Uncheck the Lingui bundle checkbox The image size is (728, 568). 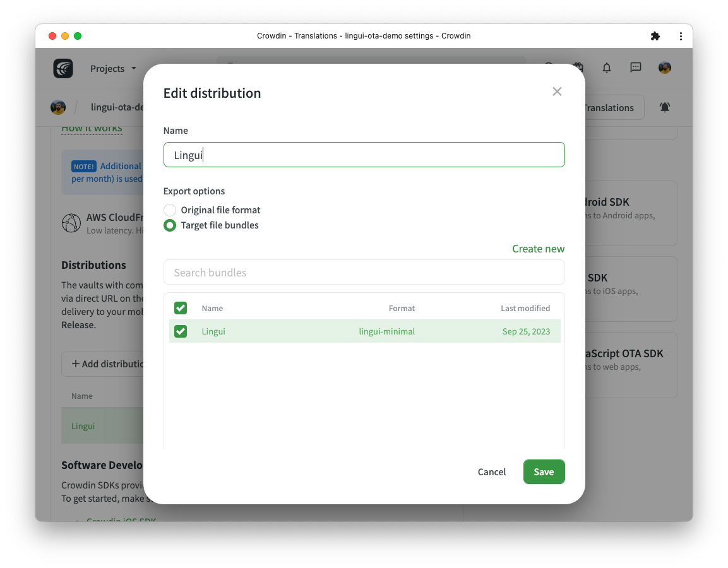pos(181,331)
